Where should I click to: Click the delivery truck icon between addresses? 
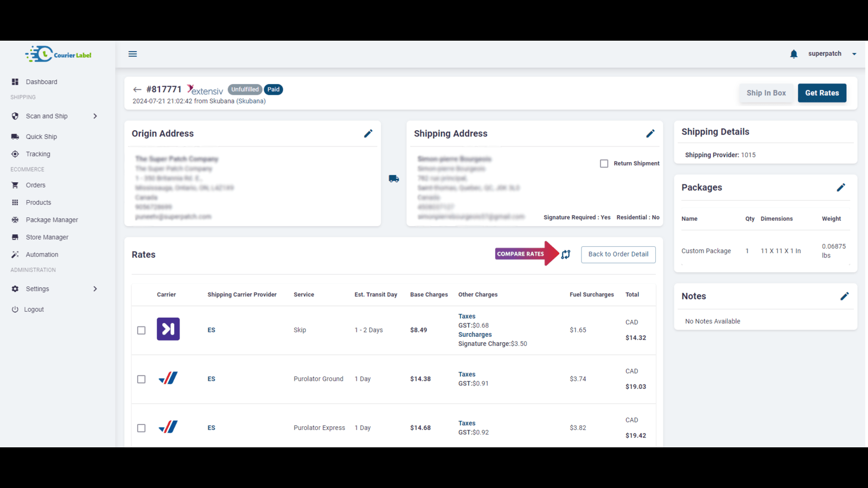coord(394,178)
